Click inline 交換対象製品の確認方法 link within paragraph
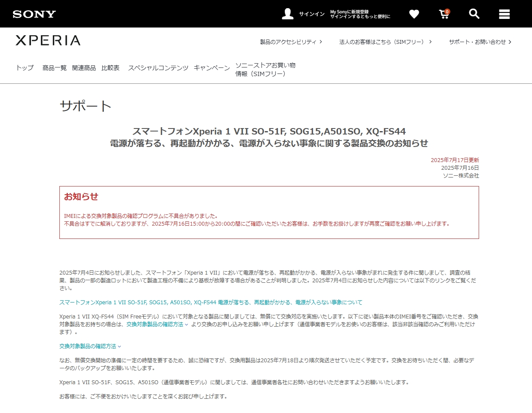This screenshot has height=413, width=532. point(157,324)
